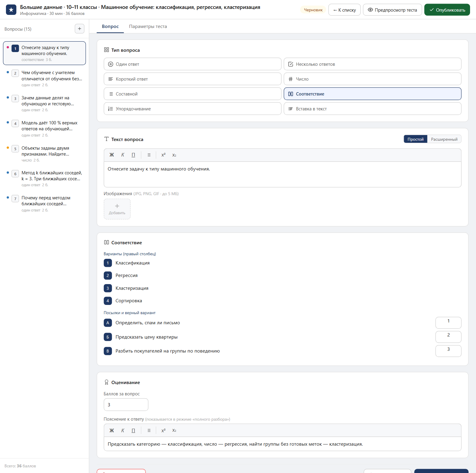Apply italic in explanation toolbar
The image size is (476, 473).
tap(123, 430)
